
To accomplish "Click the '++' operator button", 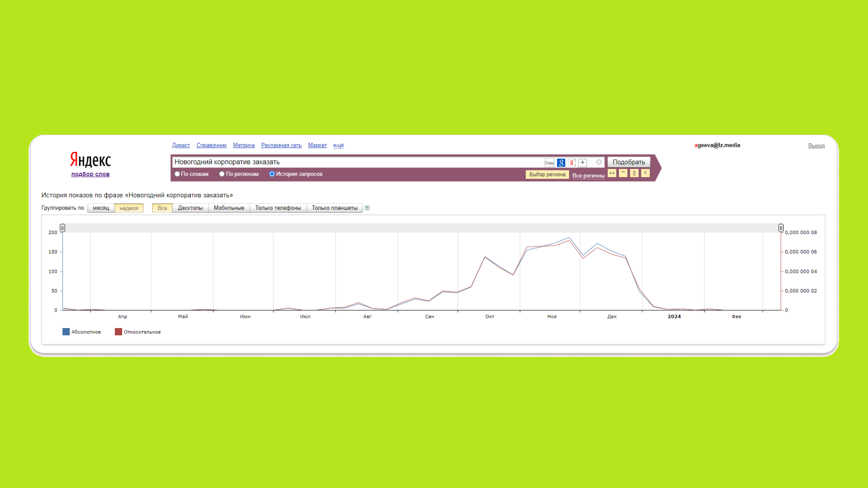I will (612, 173).
